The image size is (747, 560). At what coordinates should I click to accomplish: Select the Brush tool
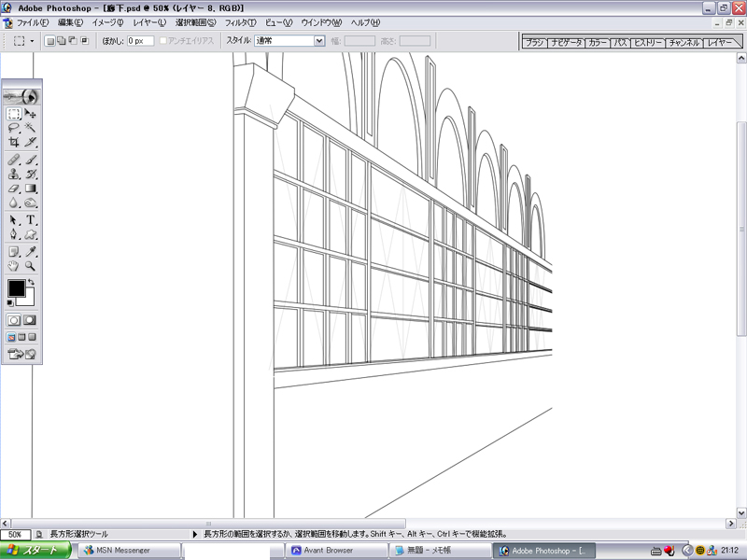click(30, 160)
